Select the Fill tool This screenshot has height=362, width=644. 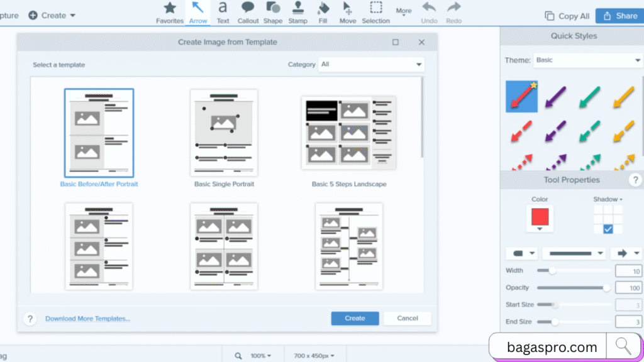pyautogui.click(x=323, y=11)
